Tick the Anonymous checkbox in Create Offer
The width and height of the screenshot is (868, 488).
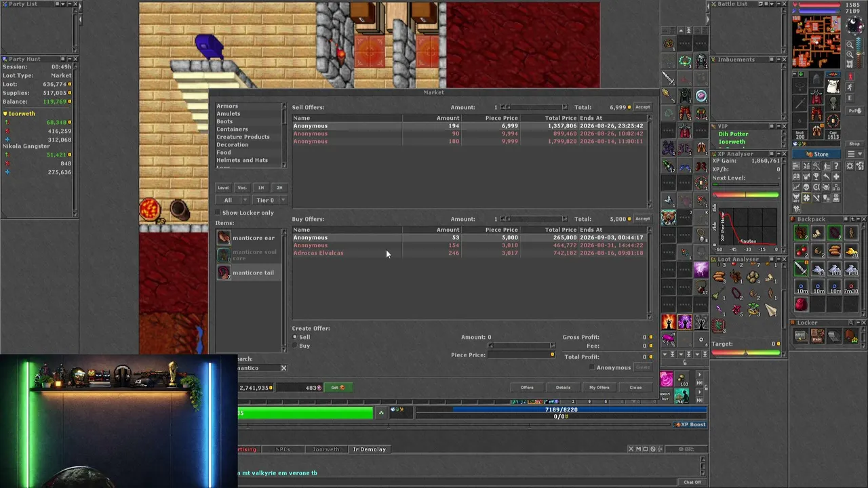click(593, 367)
